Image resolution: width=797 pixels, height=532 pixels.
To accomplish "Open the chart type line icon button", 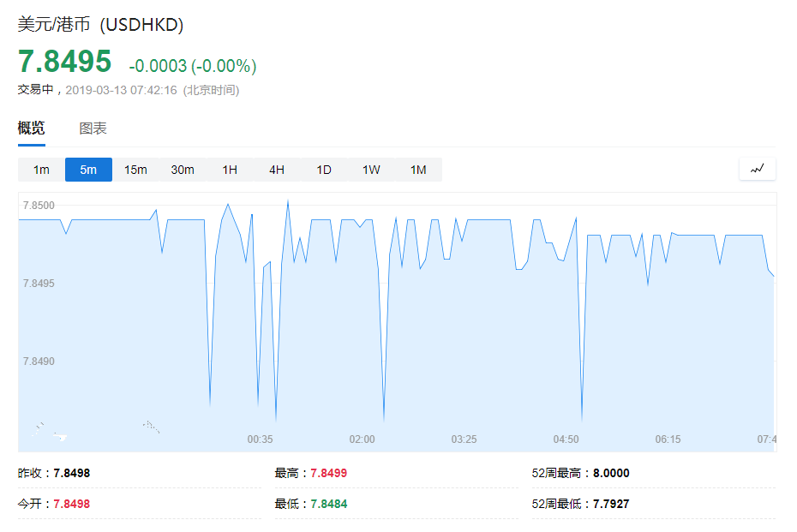I will coord(758,169).
